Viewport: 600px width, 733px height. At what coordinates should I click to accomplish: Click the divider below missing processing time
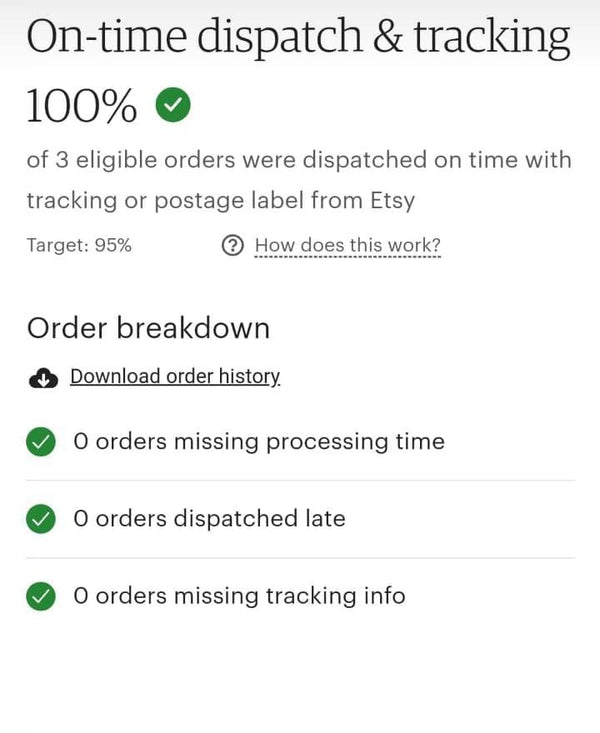(300, 481)
